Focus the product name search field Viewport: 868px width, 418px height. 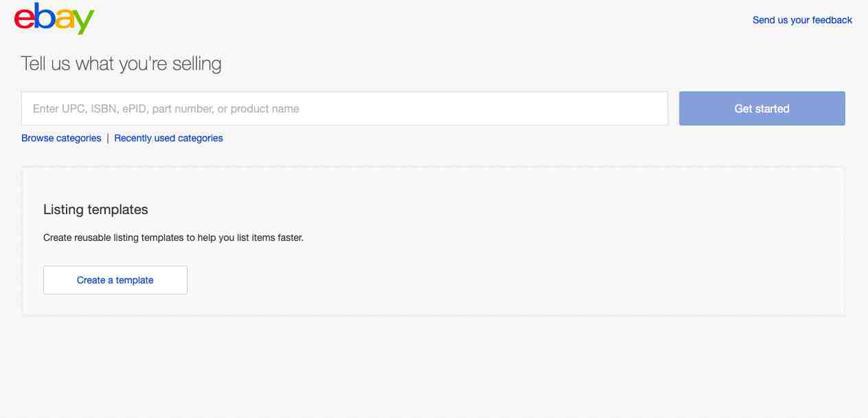tap(345, 108)
